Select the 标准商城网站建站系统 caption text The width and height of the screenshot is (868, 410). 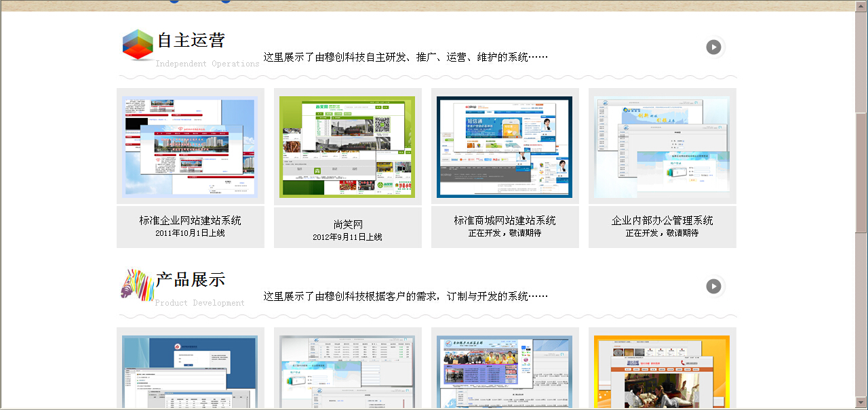point(505,220)
